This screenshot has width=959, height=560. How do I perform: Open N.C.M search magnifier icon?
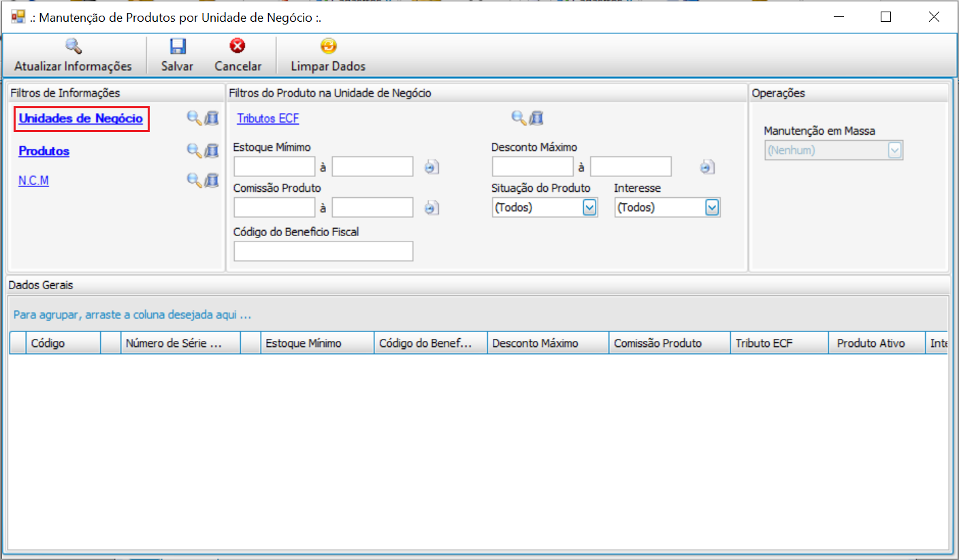click(x=194, y=180)
